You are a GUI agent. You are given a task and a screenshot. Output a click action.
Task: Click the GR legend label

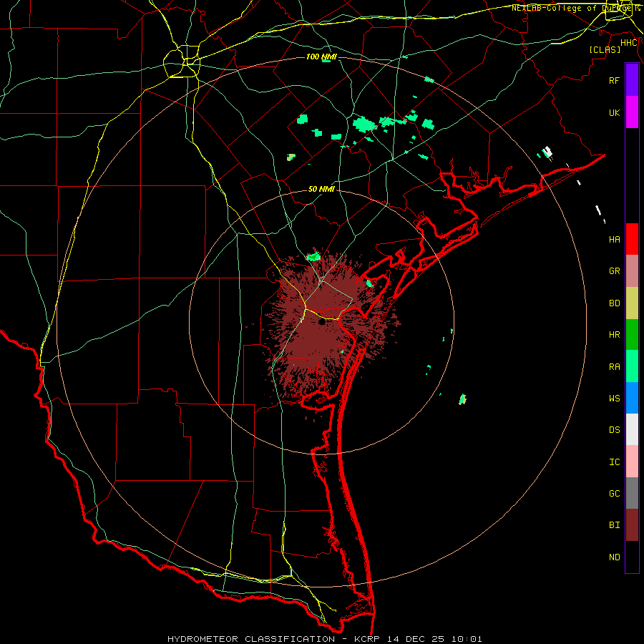point(614,271)
